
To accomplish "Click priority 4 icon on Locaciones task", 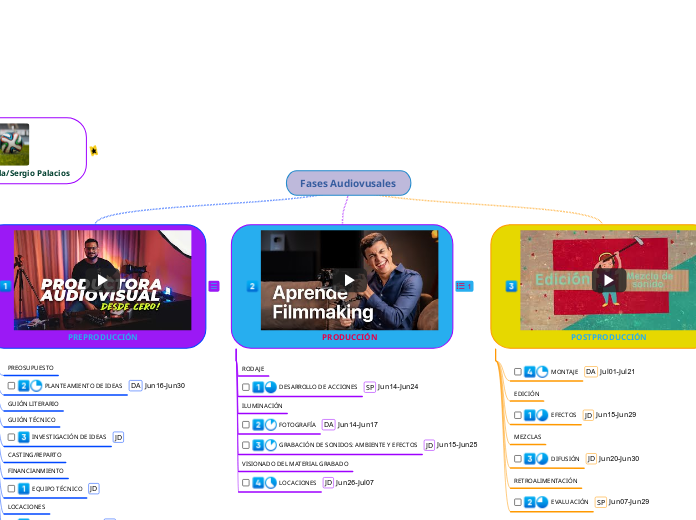I will 258,482.
